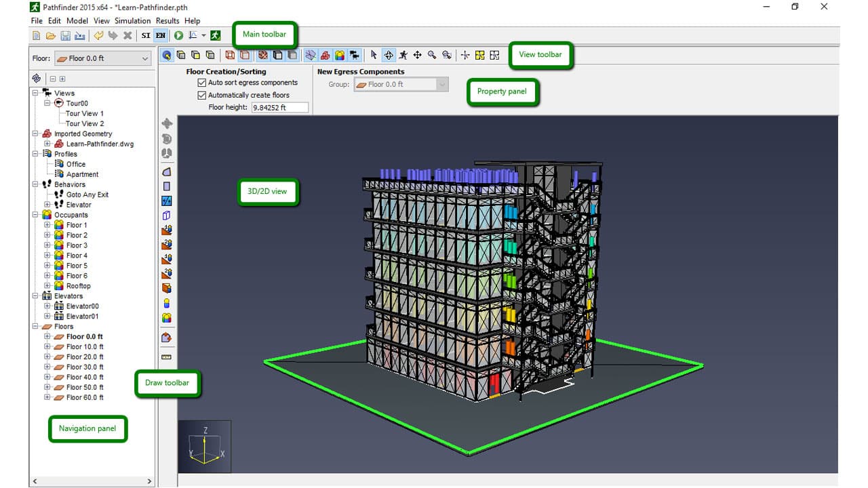This screenshot has height=488, width=868.
Task: Click the measure ruler tool
Action: click(166, 357)
